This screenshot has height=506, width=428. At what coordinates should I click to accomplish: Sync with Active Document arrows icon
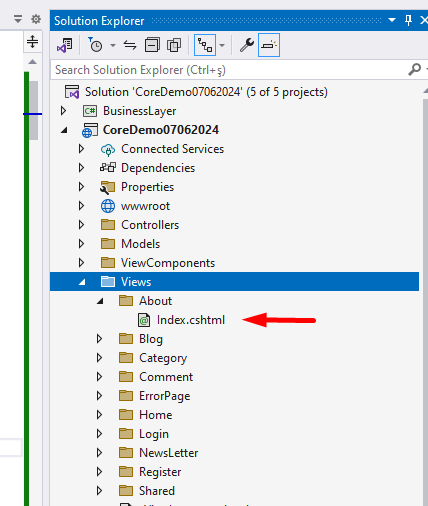click(x=130, y=45)
